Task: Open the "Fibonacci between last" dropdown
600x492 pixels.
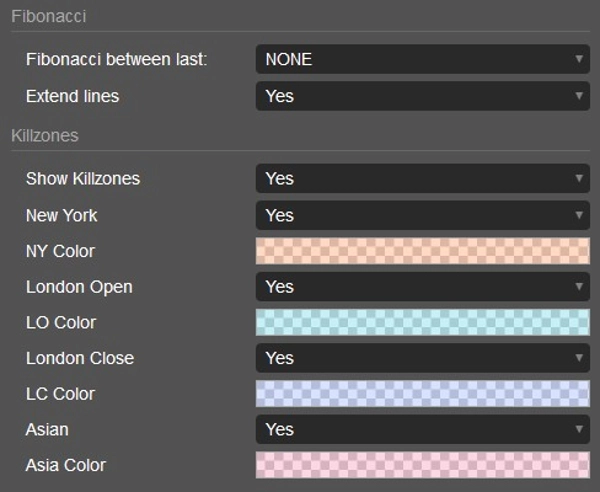Action: [422, 59]
